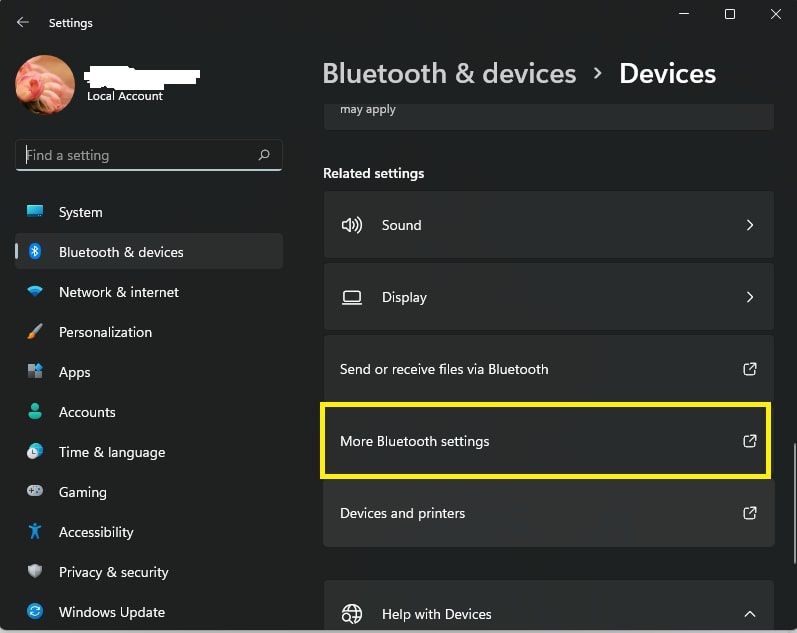Select the Network & internet wifi icon
Image resolution: width=797 pixels, height=633 pixels.
[35, 292]
